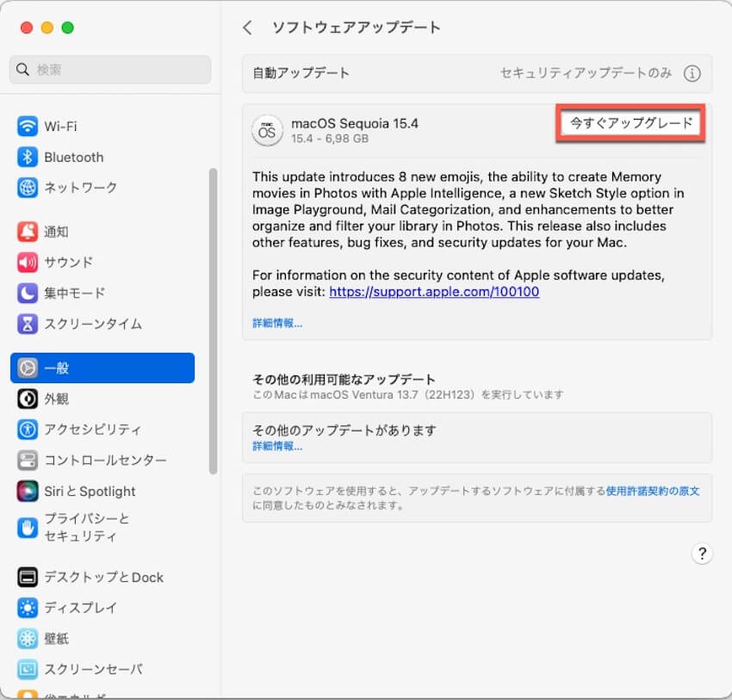Click the Wi-Fi icon in sidebar
The height and width of the screenshot is (700, 732).
pyautogui.click(x=27, y=126)
